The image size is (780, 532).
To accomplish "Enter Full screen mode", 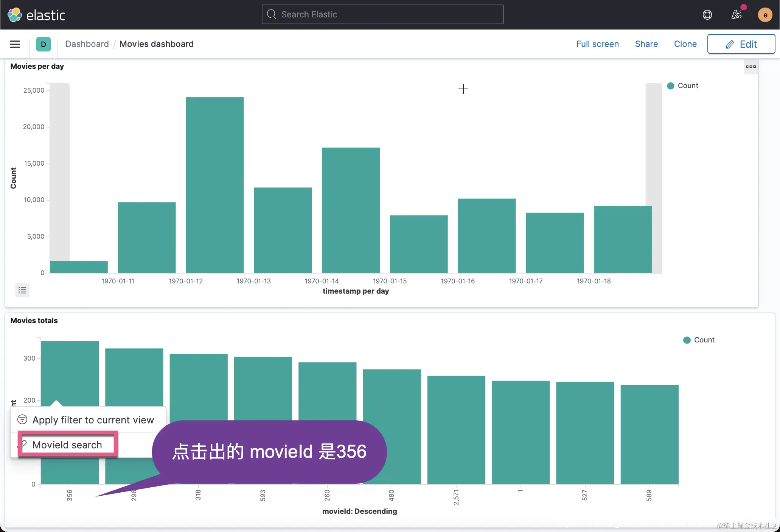I will (597, 44).
